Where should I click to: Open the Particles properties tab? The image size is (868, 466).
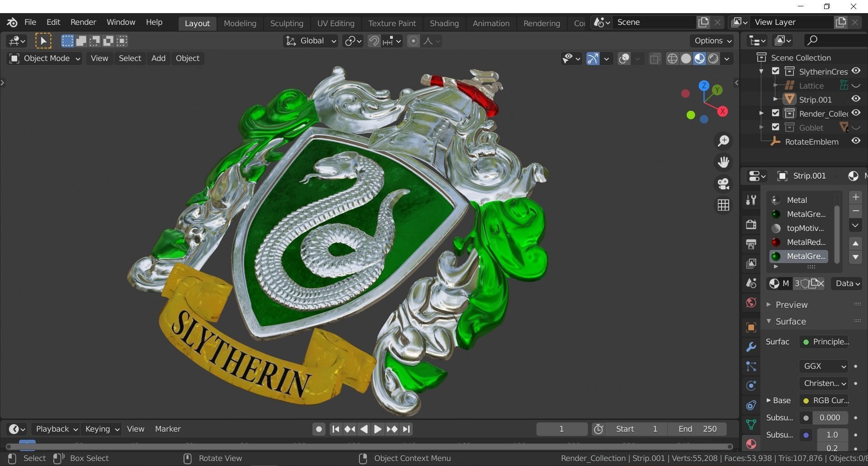(x=751, y=367)
